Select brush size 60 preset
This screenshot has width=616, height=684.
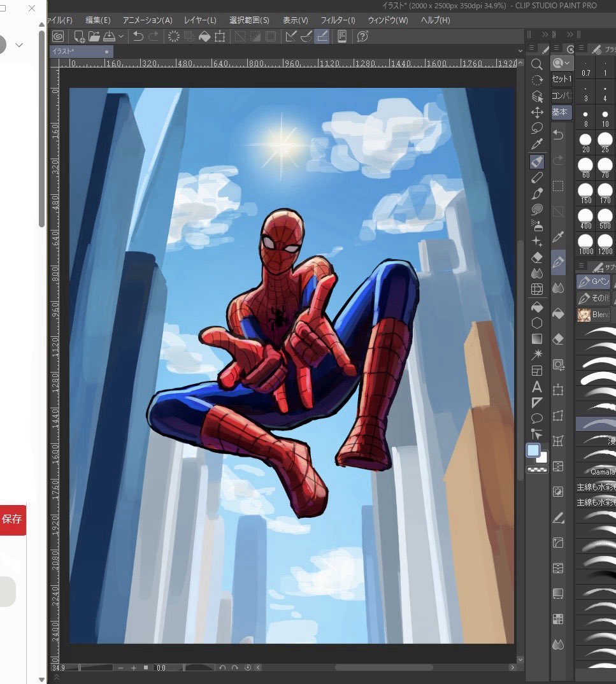pos(585,168)
